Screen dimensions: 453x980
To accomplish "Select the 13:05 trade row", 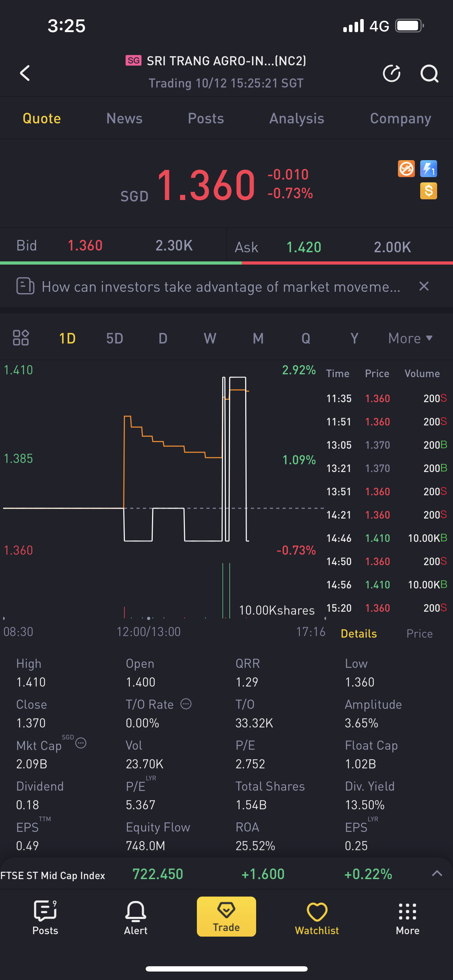I will [386, 445].
